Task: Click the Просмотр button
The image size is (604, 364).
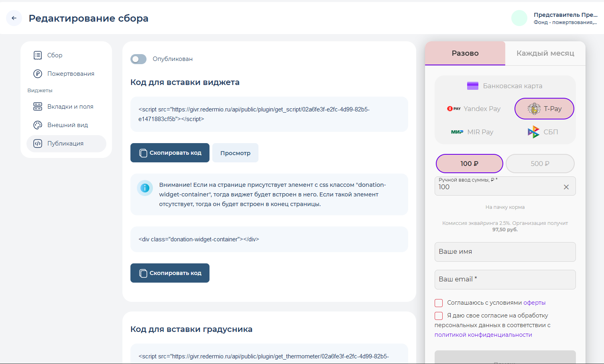Action: [235, 153]
